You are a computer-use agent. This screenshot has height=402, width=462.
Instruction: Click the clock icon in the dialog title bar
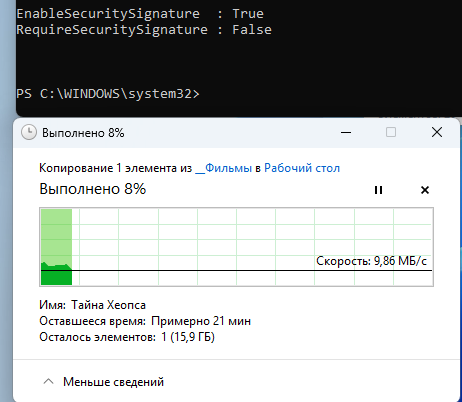[x=29, y=133]
